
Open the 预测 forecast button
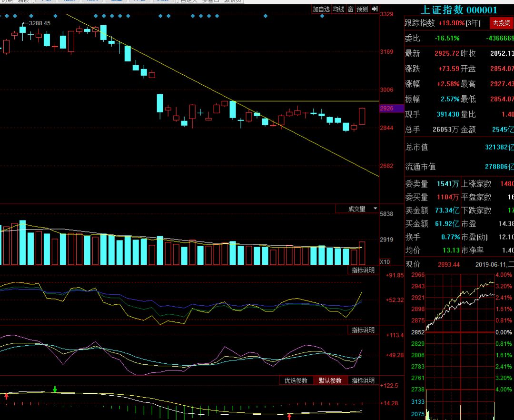362,9
